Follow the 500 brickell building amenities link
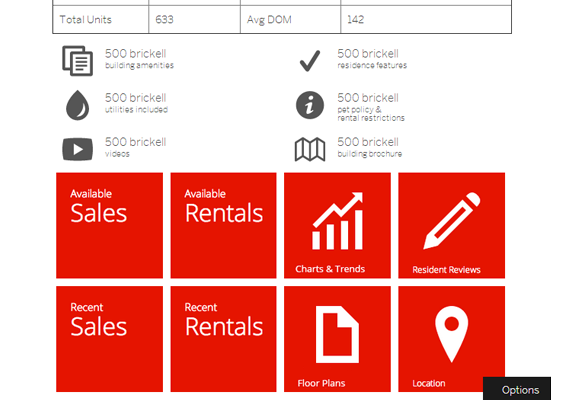The width and height of the screenshot is (570, 400). point(139,59)
